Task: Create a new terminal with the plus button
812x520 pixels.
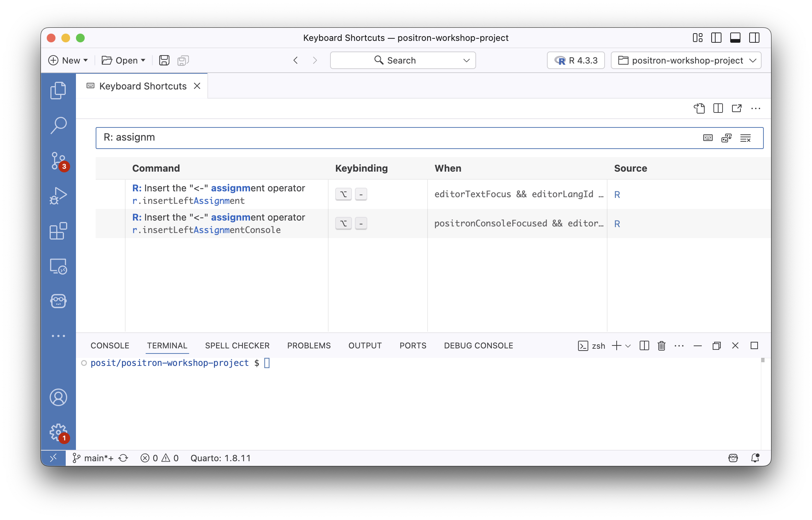Action: click(x=616, y=345)
